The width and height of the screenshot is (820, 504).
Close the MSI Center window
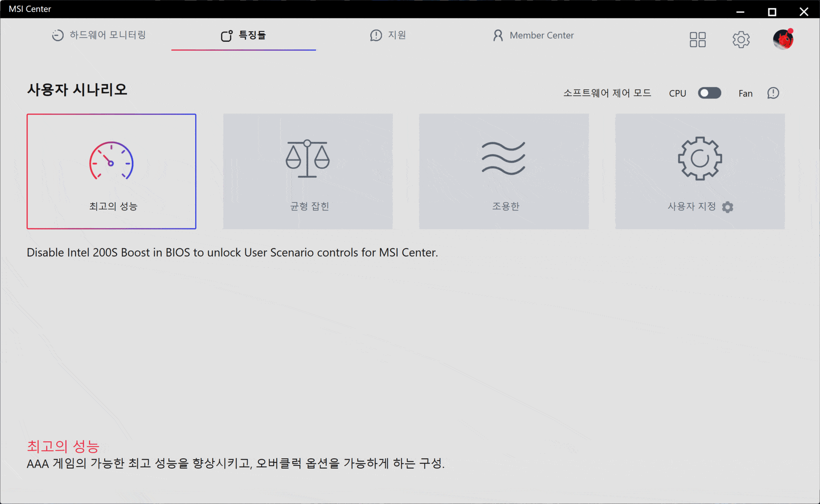804,12
